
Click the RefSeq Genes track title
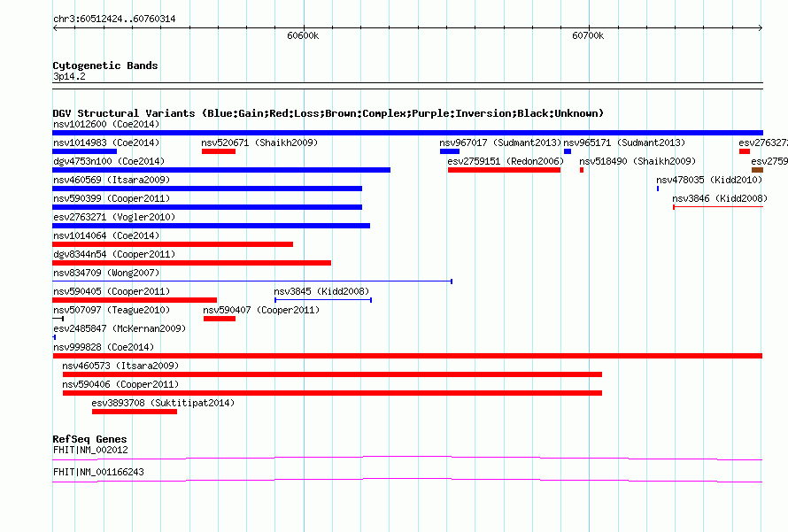[89, 439]
